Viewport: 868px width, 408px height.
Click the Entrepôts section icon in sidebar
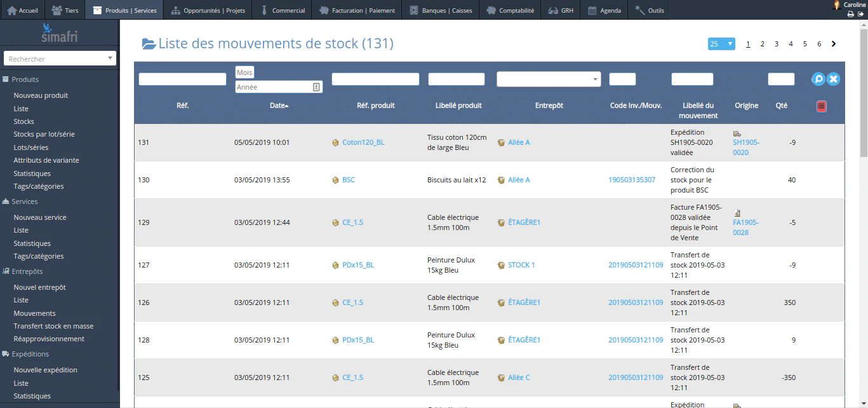coord(6,271)
